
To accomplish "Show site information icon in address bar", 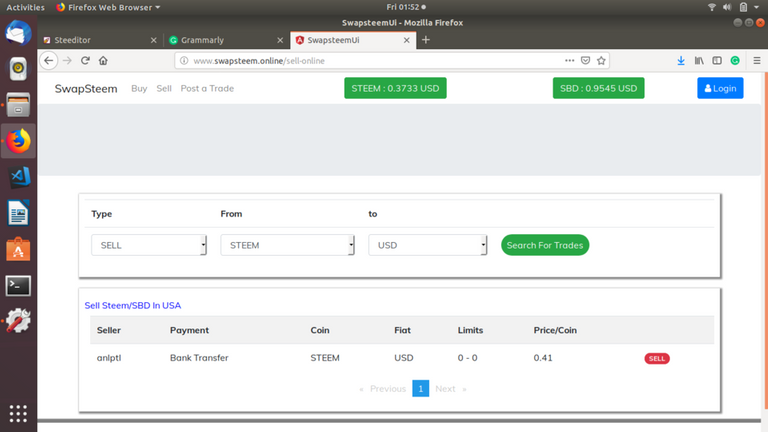I will tap(184, 61).
